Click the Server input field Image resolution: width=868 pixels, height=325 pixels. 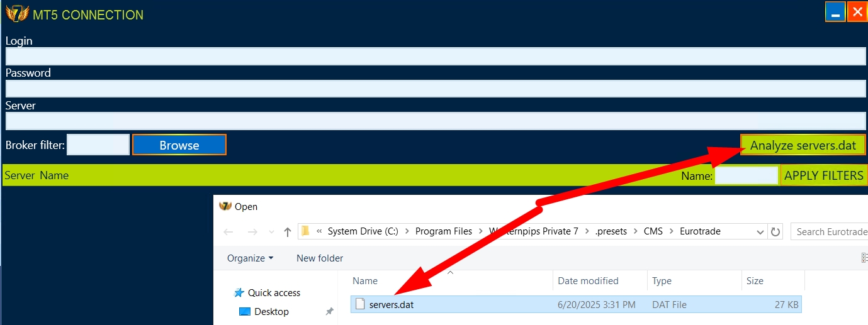[436, 121]
